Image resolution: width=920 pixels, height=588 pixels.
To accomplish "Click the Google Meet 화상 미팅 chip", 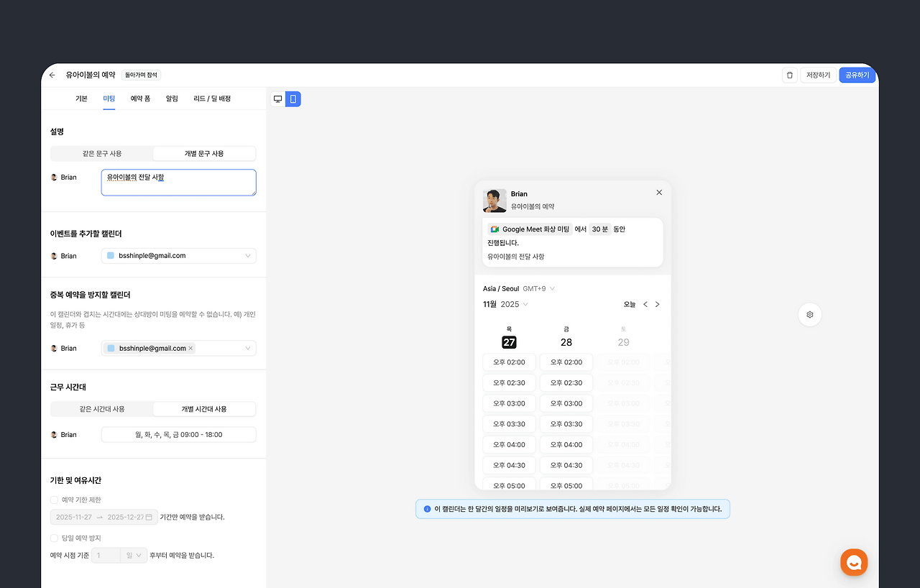I will [530, 229].
